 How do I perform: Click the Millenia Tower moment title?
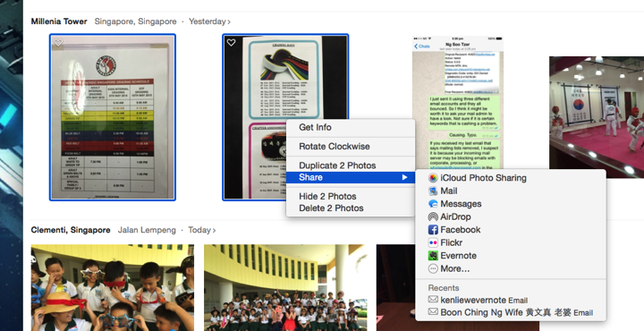tap(59, 21)
